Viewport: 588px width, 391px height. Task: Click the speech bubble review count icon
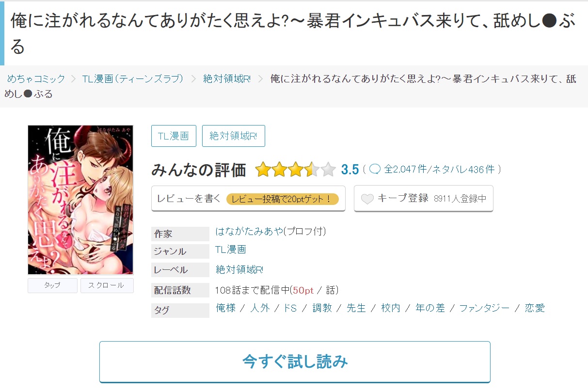pyautogui.click(x=375, y=169)
